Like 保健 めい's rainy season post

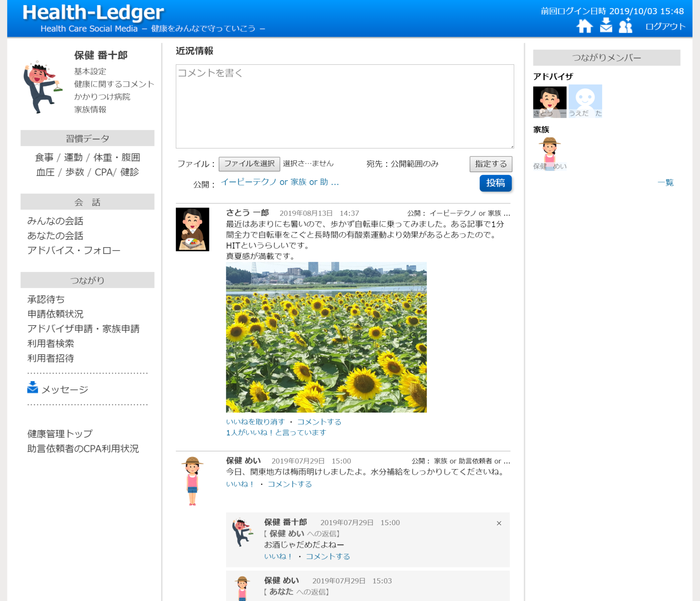tap(240, 484)
